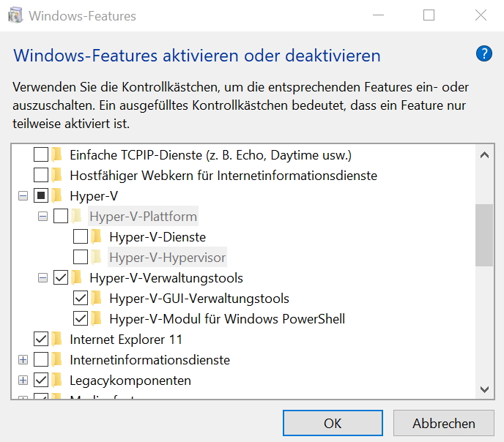Click folder icon beside Hyper-V-Modul für Windows PowerShell
Screen dimensions: 504x442
(x=96, y=319)
